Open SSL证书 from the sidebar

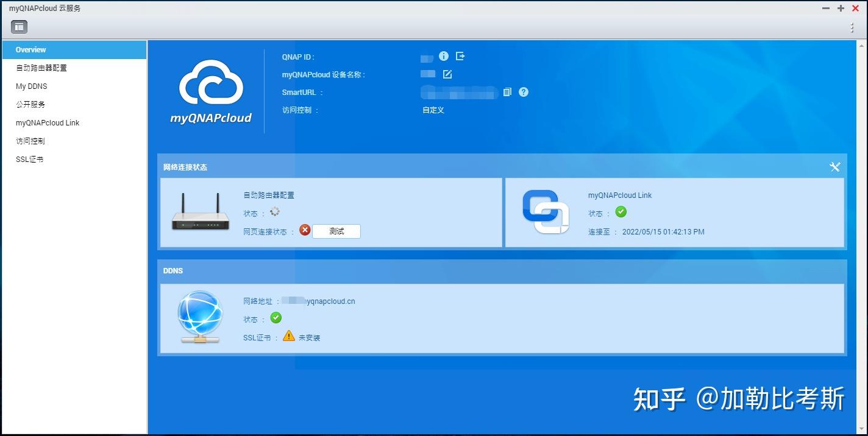pyautogui.click(x=29, y=159)
